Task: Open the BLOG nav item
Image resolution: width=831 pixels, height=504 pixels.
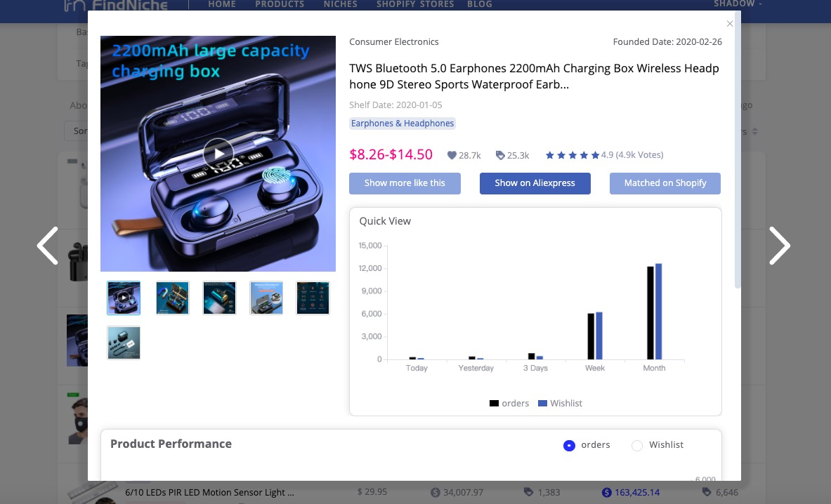Action: pyautogui.click(x=480, y=4)
